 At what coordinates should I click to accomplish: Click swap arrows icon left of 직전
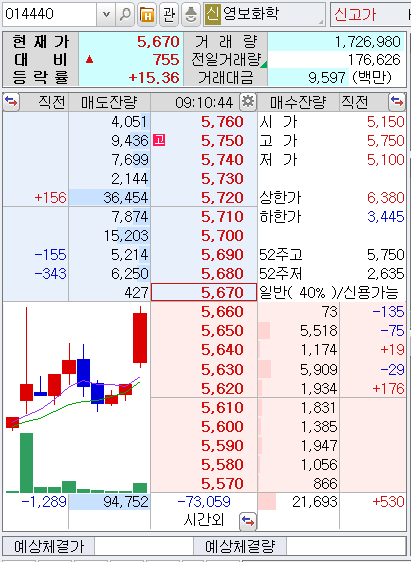pyautogui.click(x=11, y=102)
